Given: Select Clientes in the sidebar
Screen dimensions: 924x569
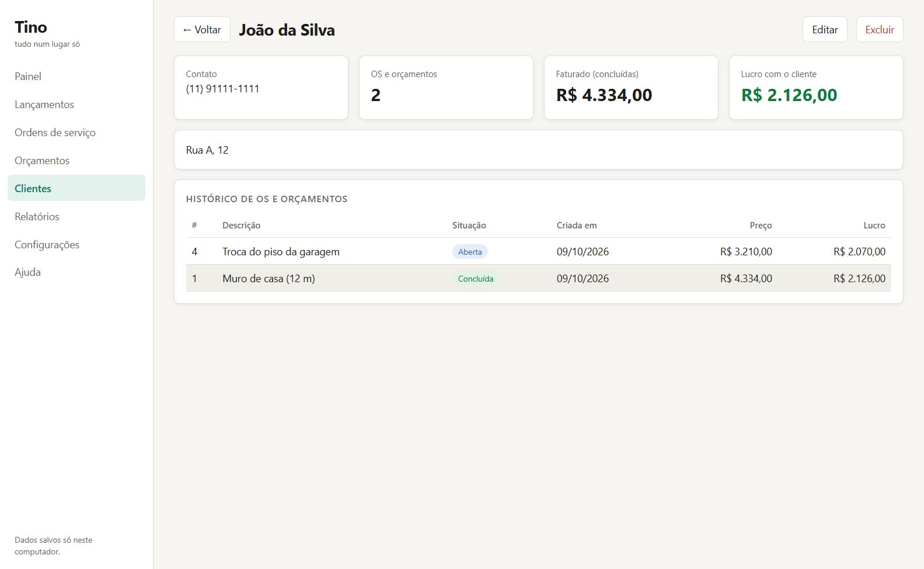Looking at the screenshot, I should tap(76, 188).
